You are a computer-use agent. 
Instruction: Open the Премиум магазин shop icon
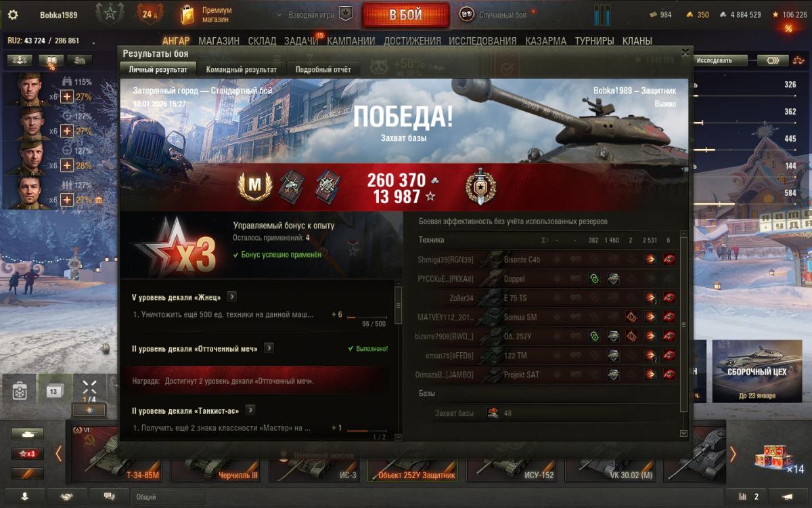click(x=187, y=14)
